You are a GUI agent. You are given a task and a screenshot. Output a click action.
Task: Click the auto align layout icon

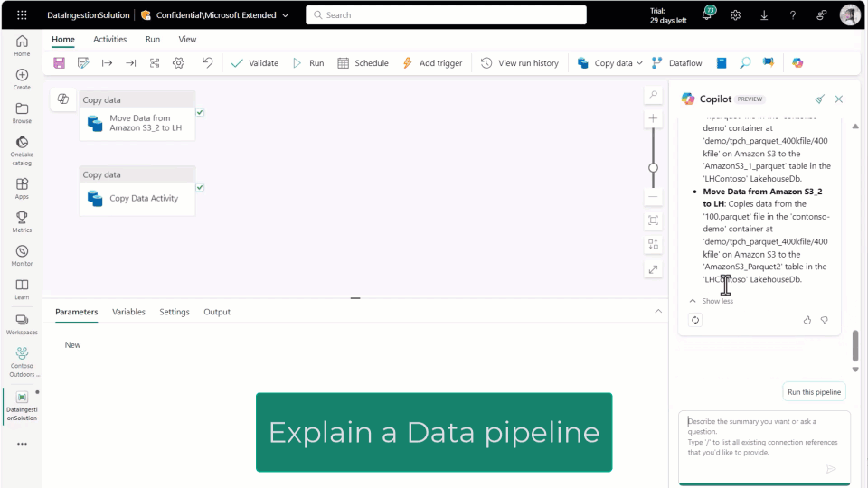click(x=653, y=244)
